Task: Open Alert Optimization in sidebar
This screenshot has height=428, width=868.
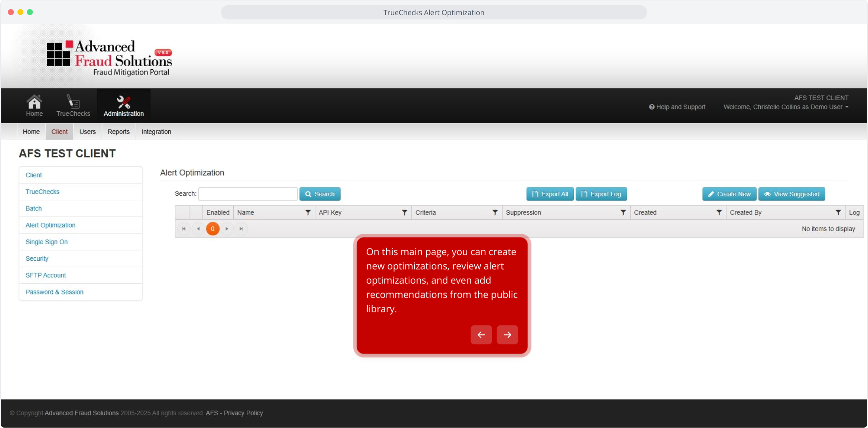Action: click(x=80, y=225)
